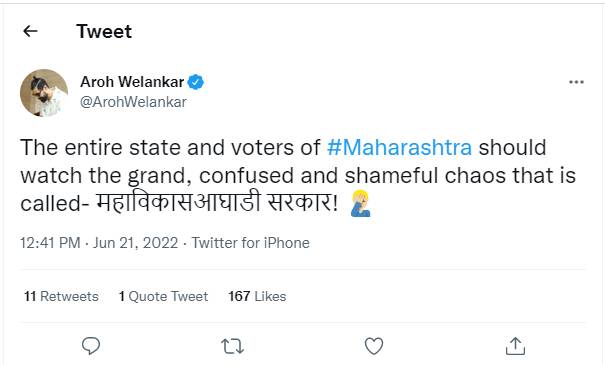Show the 167 Likes list
This screenshot has height=365, width=605.
(x=257, y=296)
